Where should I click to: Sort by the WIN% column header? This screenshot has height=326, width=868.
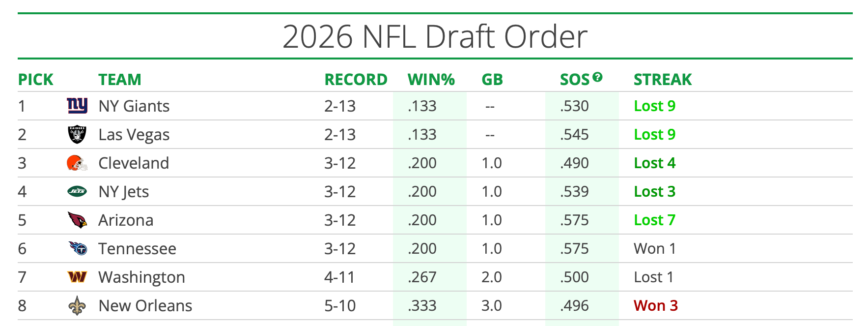(431, 80)
